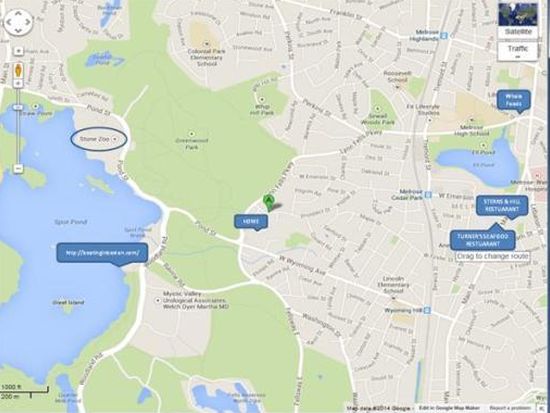The image size is (550, 413).
Task: Click the Melrose Cedar Park station icon
Action: pyautogui.click(x=428, y=194)
